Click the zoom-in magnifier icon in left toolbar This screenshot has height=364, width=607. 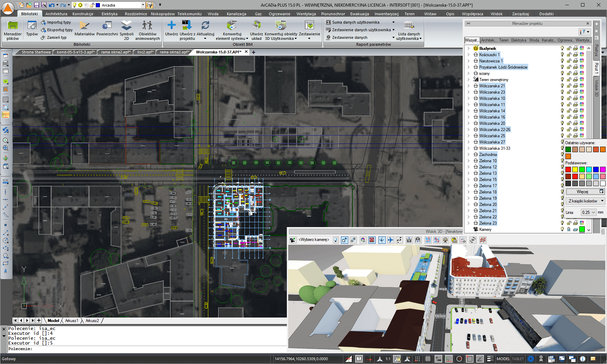6,140
